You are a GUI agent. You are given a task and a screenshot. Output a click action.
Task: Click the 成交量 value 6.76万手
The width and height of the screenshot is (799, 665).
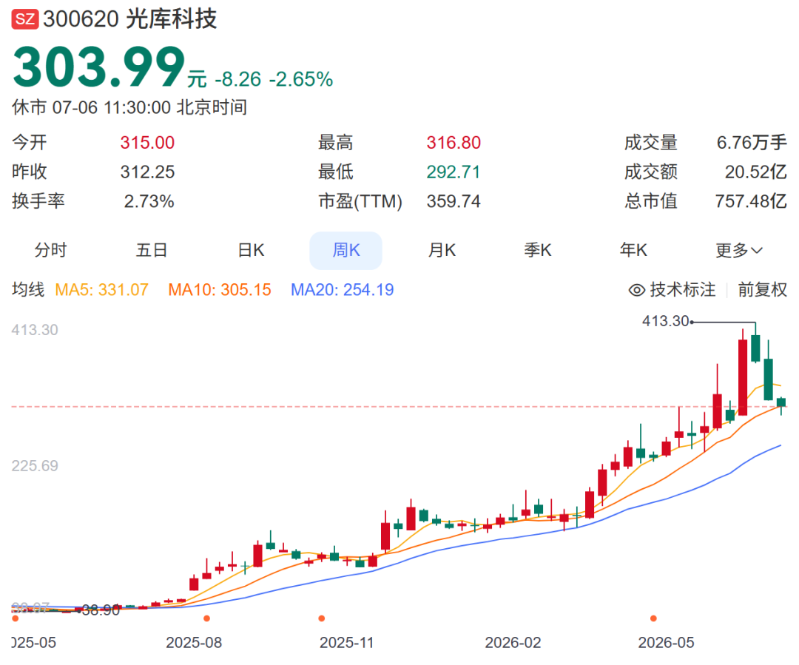(x=752, y=143)
